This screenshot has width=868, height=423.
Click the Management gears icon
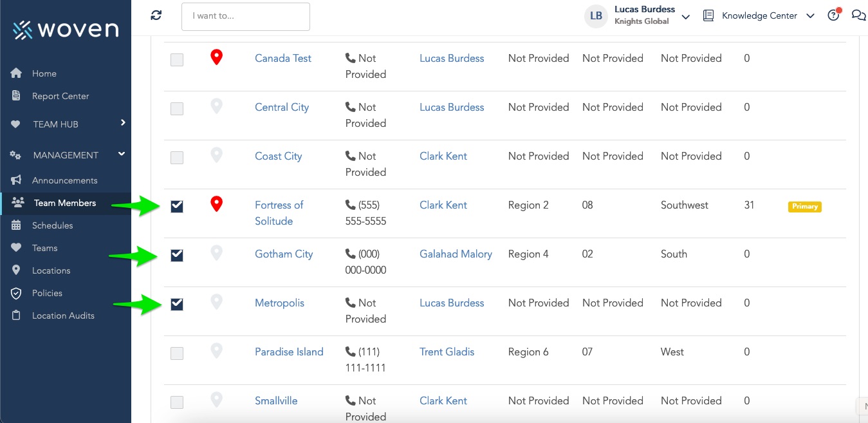point(16,155)
